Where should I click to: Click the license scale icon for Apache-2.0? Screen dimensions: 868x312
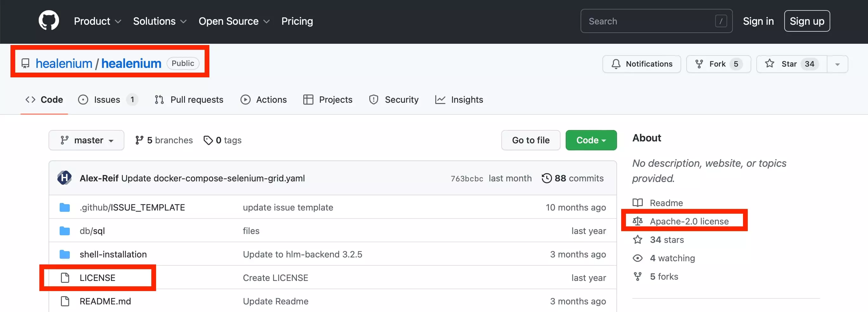[638, 221]
